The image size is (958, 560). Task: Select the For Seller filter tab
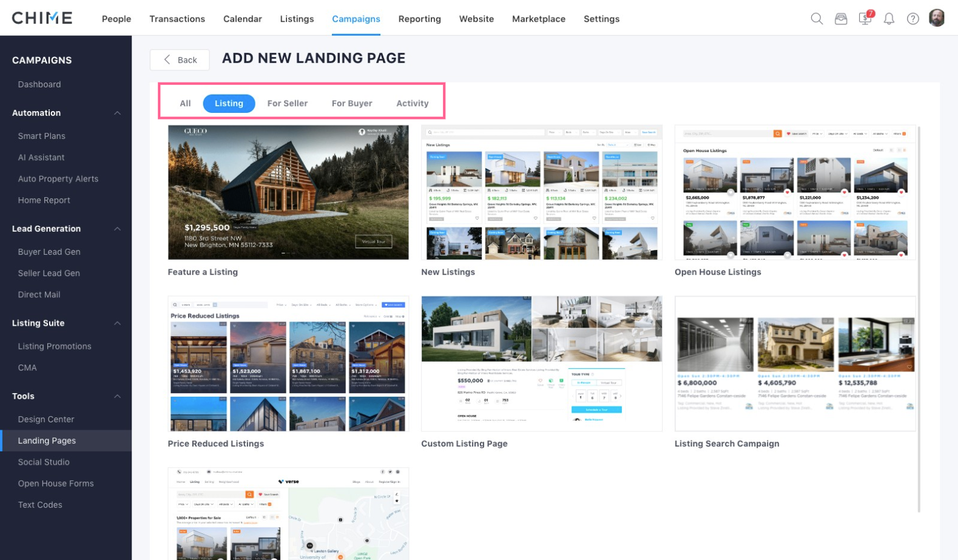pyautogui.click(x=288, y=103)
